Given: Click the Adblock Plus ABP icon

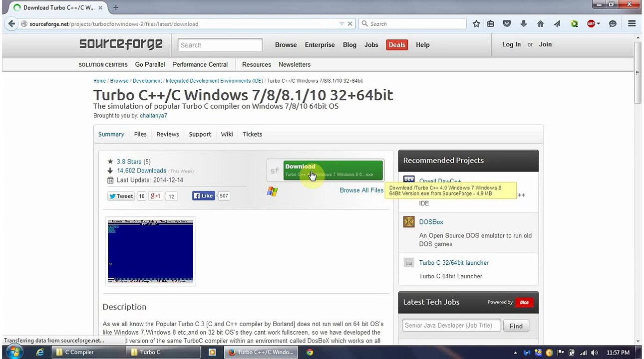Looking at the screenshot, I should pyautogui.click(x=591, y=23).
